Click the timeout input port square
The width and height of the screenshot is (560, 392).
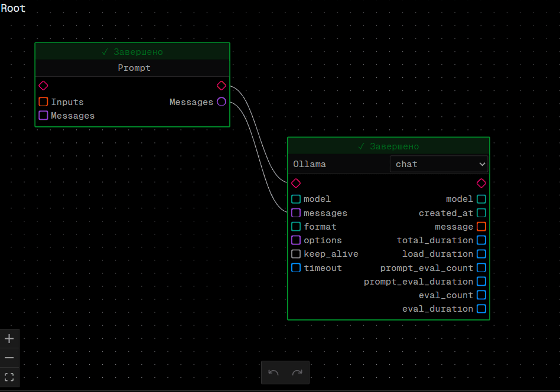point(296,268)
